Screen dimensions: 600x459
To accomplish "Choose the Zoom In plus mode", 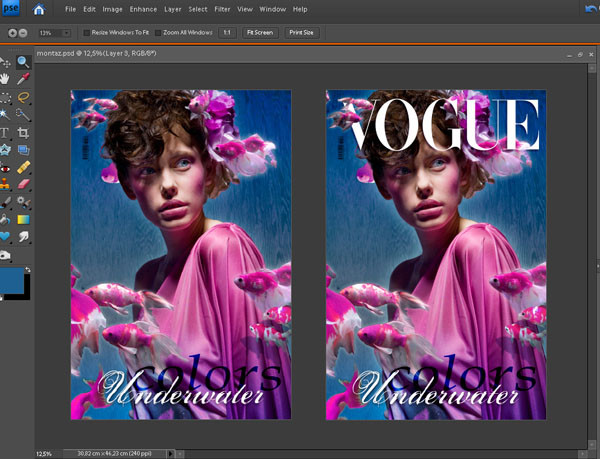I will pyautogui.click(x=13, y=33).
